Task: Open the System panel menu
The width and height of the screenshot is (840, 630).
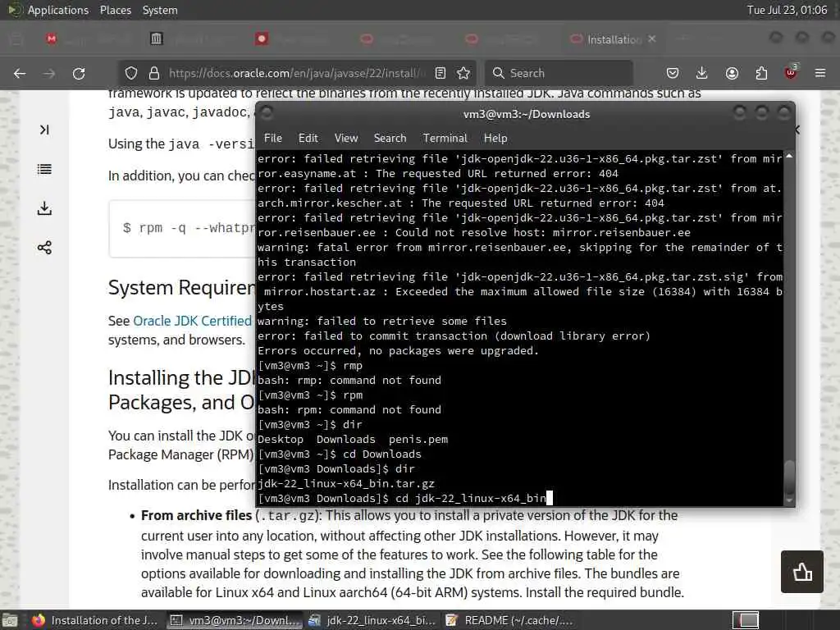Action: (x=160, y=10)
